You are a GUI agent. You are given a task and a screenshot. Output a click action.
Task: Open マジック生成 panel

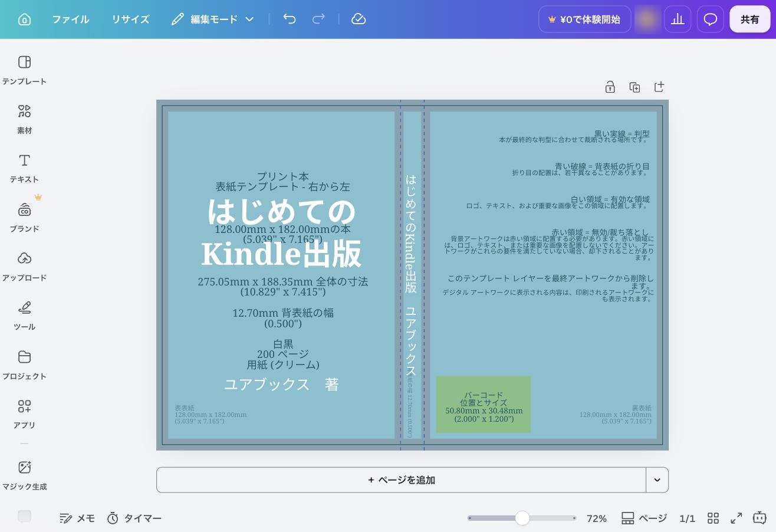click(24, 475)
